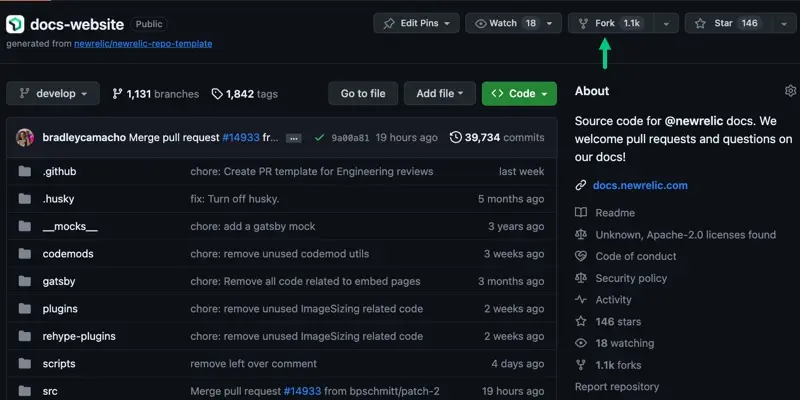This screenshot has width=800, height=400.
Task: Open the 1,842 tags list
Action: (245, 94)
